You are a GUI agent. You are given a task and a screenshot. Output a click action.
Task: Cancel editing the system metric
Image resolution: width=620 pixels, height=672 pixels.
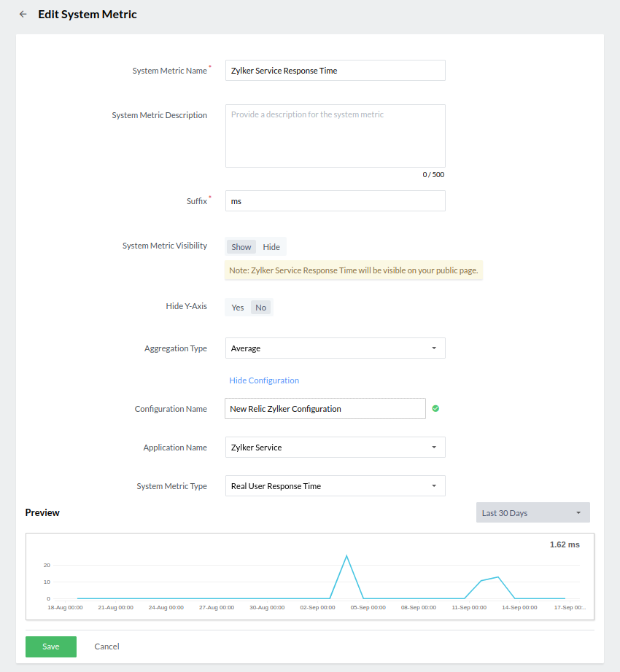106,646
